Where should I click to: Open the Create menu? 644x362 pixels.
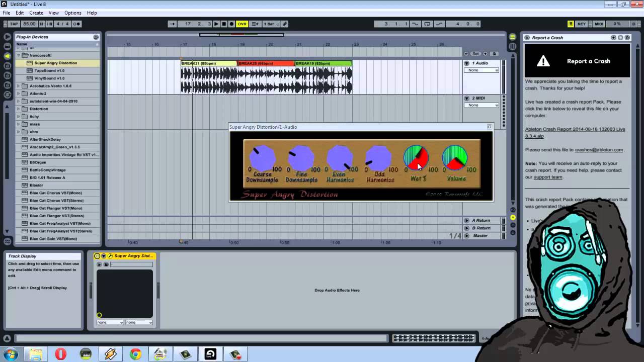click(36, 13)
